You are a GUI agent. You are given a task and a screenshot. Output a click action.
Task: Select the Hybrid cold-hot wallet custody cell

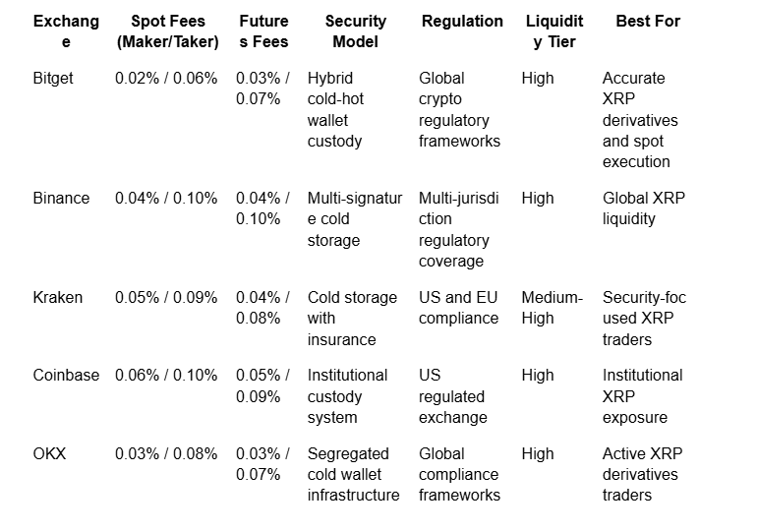point(335,109)
